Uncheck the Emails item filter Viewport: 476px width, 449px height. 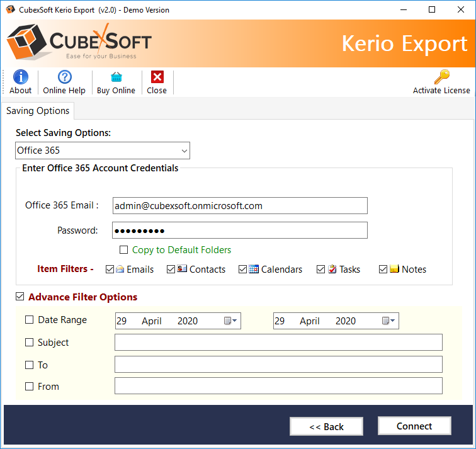pyautogui.click(x=110, y=270)
